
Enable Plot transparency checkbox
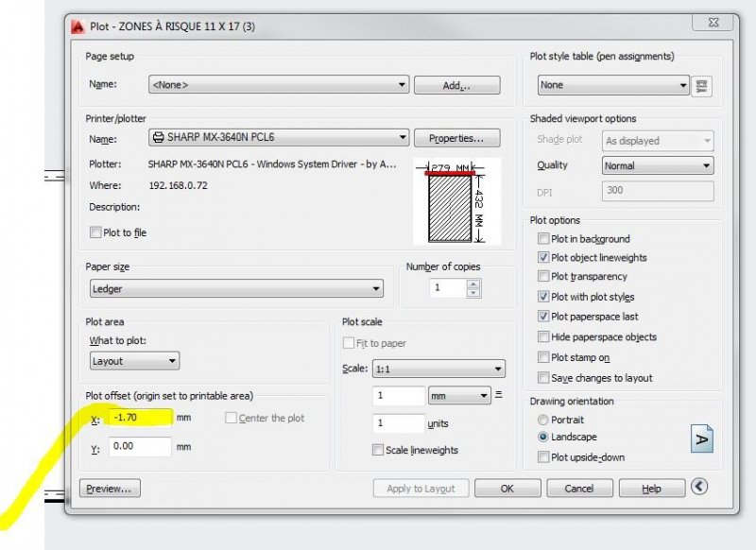[x=543, y=276]
